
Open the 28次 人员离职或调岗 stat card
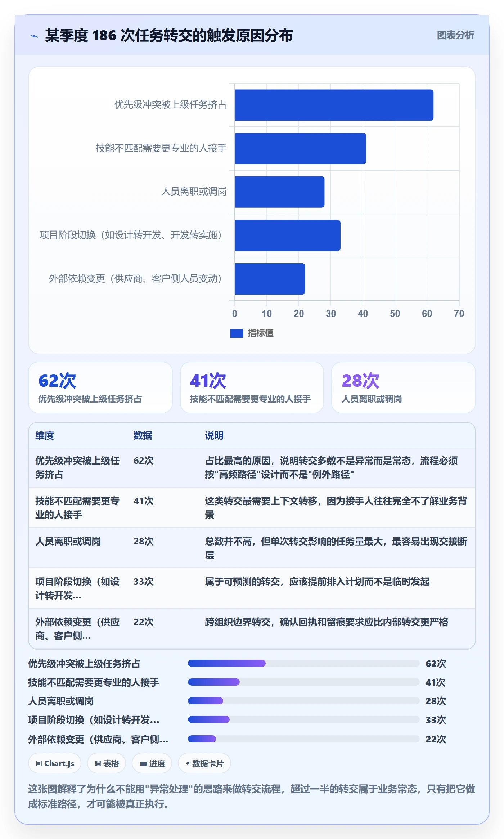point(404,387)
